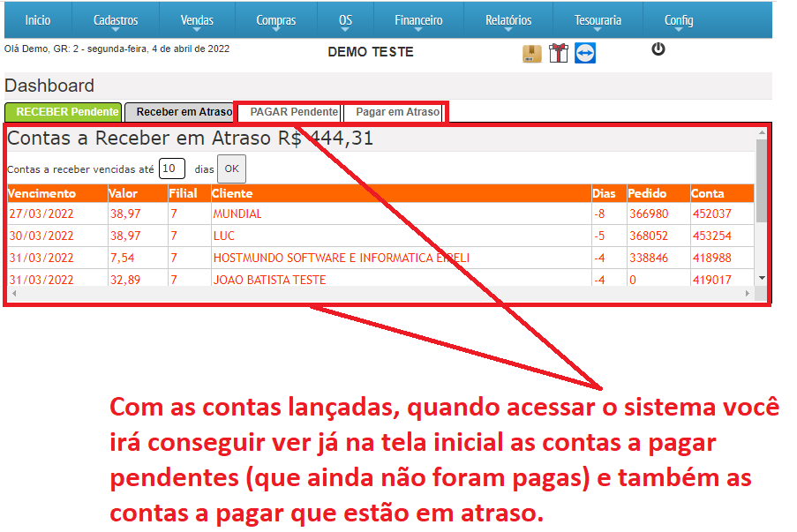
Task: Click the cardboard package box icon
Action: coord(531,53)
